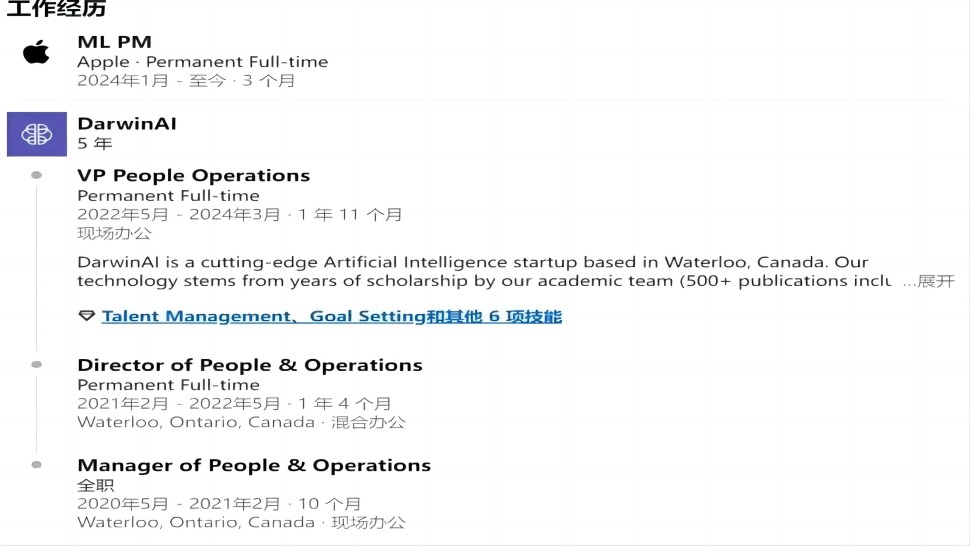The height and width of the screenshot is (546, 970).
Task: Click the diamond skills icon
Action: coord(87,317)
